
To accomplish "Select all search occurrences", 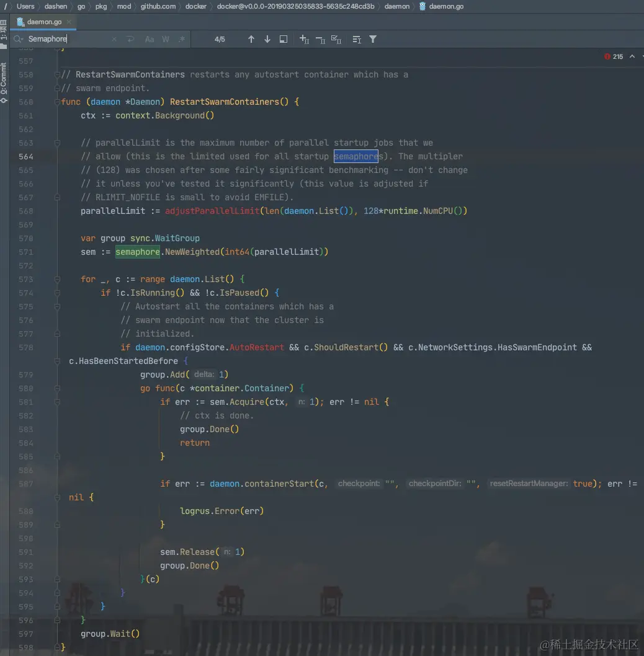I will click(336, 39).
